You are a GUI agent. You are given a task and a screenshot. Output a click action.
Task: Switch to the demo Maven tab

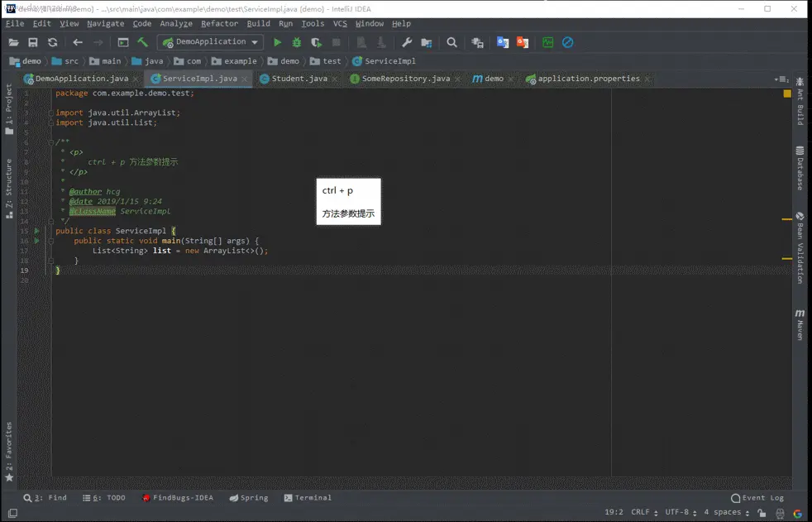tap(494, 79)
